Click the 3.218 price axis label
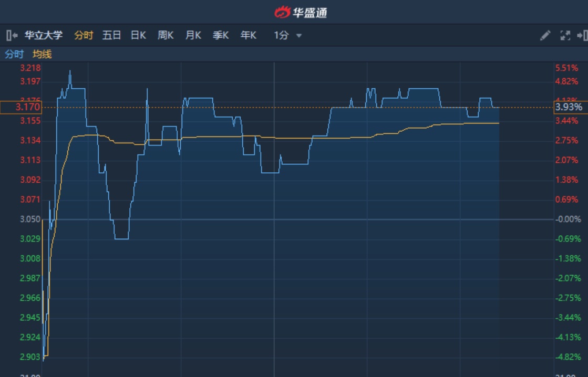The width and height of the screenshot is (588, 377). [x=30, y=68]
